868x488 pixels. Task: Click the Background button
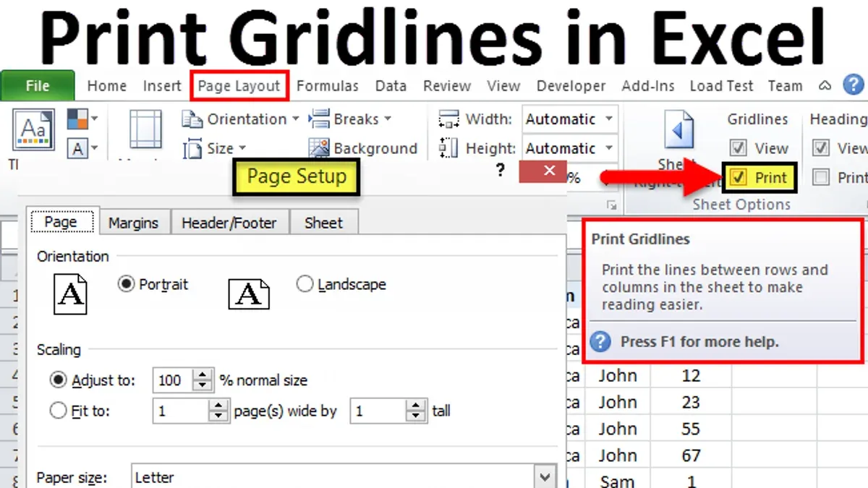[x=363, y=149]
